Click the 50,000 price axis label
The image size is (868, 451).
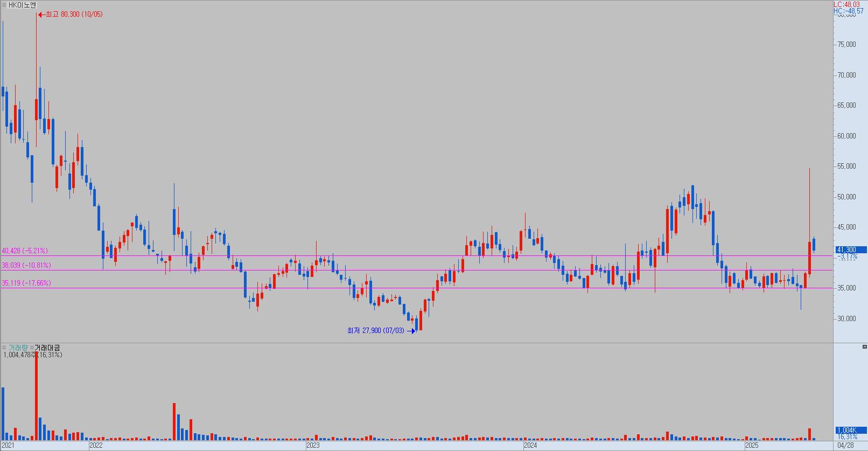[846, 197]
